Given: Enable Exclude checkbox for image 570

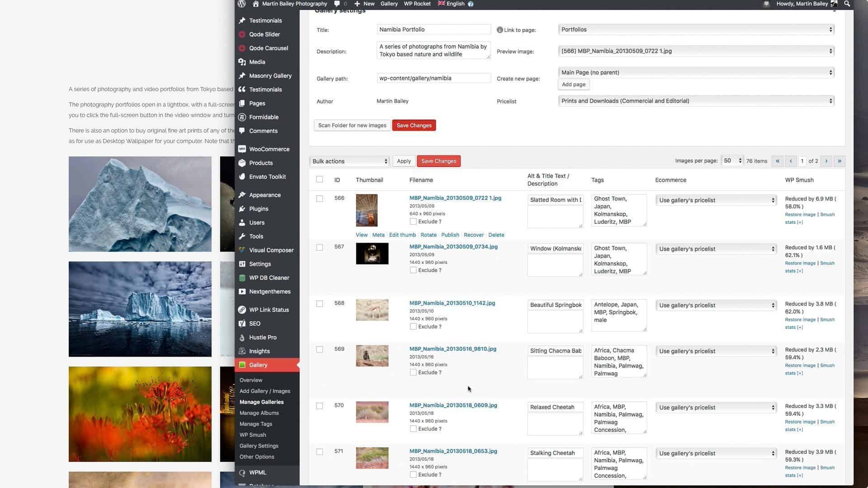Looking at the screenshot, I should pos(413,428).
